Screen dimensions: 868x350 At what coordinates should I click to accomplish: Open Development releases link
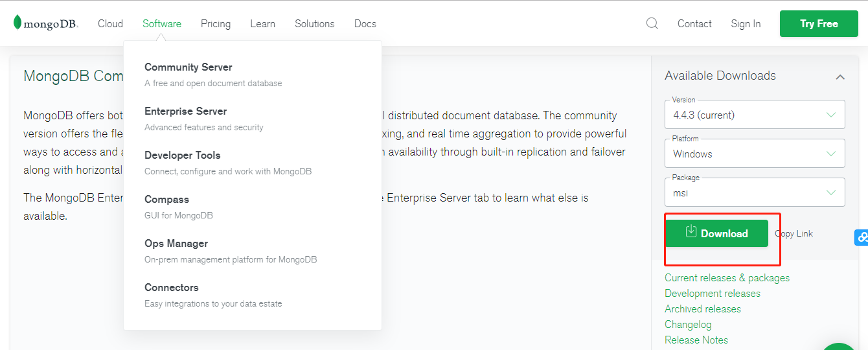point(713,293)
